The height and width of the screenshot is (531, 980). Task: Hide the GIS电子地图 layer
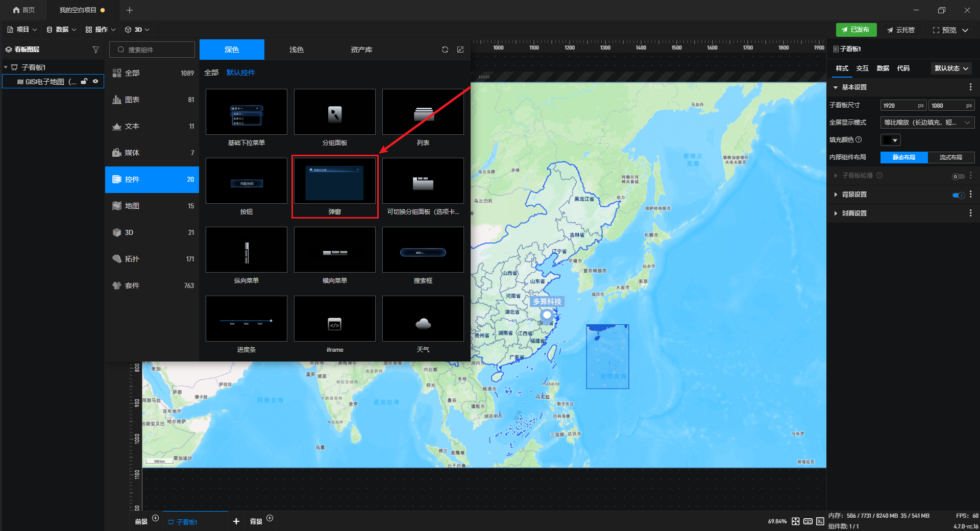pyautogui.click(x=95, y=82)
